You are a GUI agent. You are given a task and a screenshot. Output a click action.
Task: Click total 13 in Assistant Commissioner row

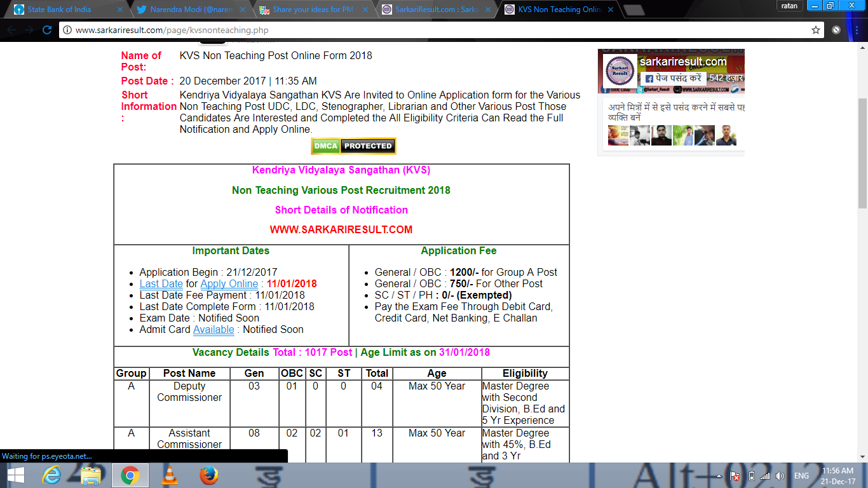point(377,433)
